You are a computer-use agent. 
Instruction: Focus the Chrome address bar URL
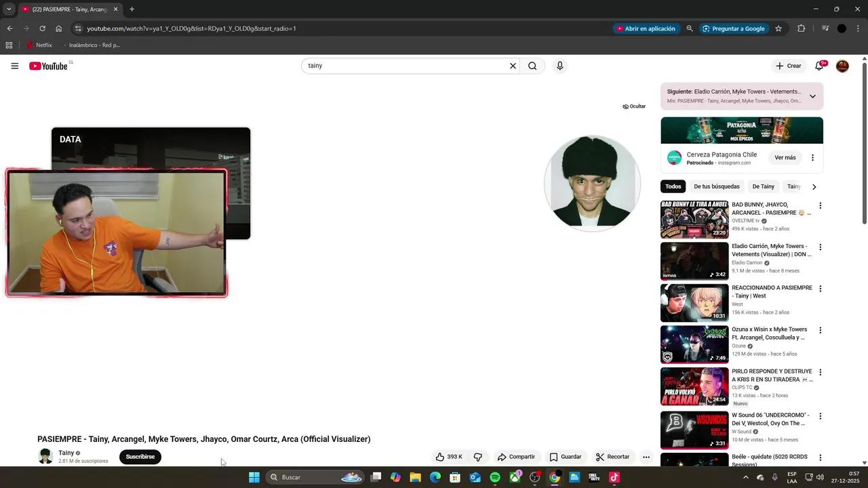(x=191, y=28)
